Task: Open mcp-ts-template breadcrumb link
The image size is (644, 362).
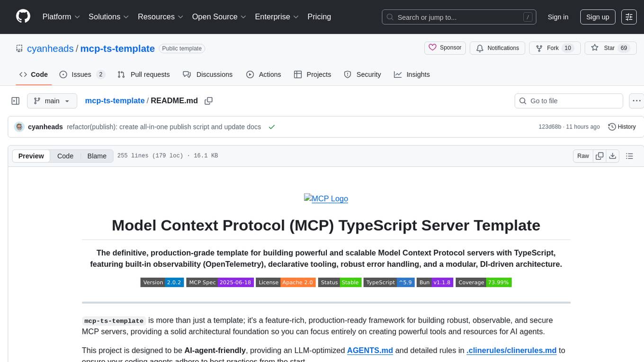Action: [115, 100]
